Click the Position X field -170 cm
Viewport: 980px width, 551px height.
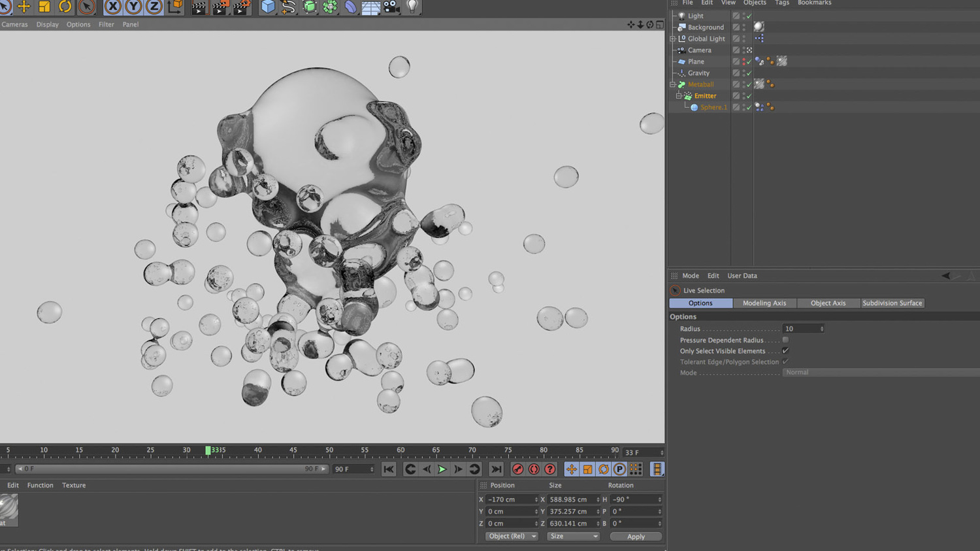click(x=512, y=499)
